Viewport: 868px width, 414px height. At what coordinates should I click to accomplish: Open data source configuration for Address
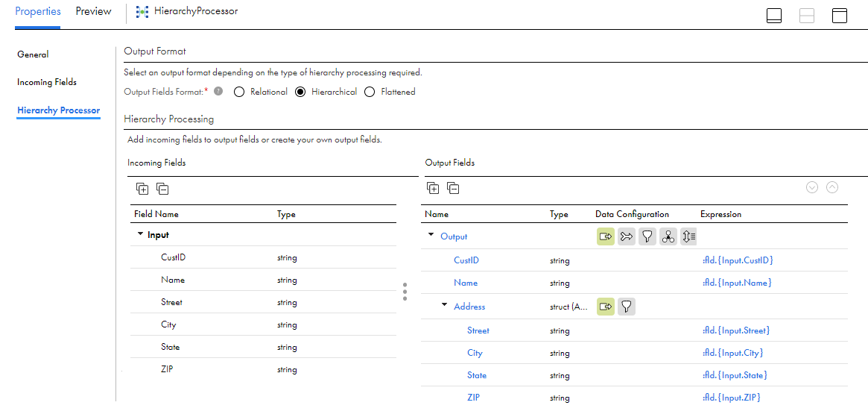click(606, 307)
